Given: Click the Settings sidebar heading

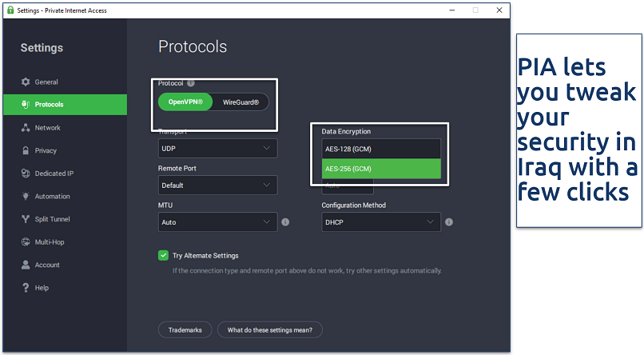Looking at the screenshot, I should pyautogui.click(x=42, y=48).
